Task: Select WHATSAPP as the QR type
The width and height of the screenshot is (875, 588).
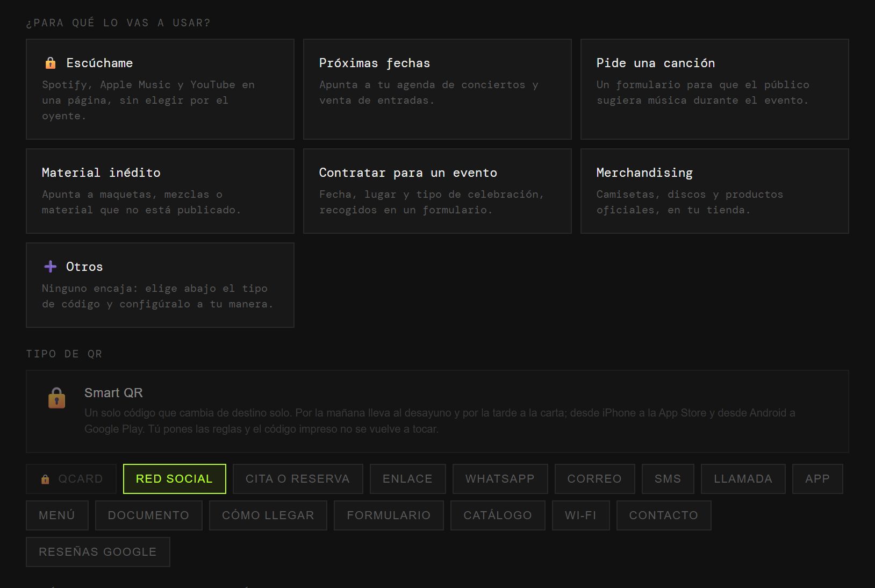Action: pos(500,479)
